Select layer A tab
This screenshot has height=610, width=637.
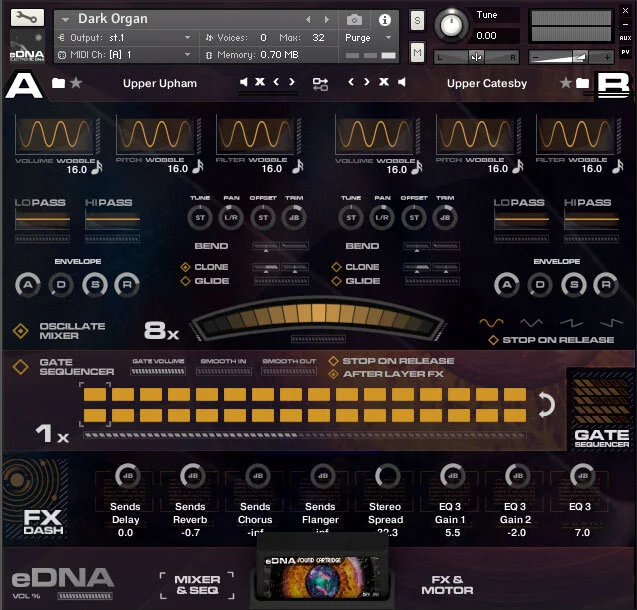24,85
